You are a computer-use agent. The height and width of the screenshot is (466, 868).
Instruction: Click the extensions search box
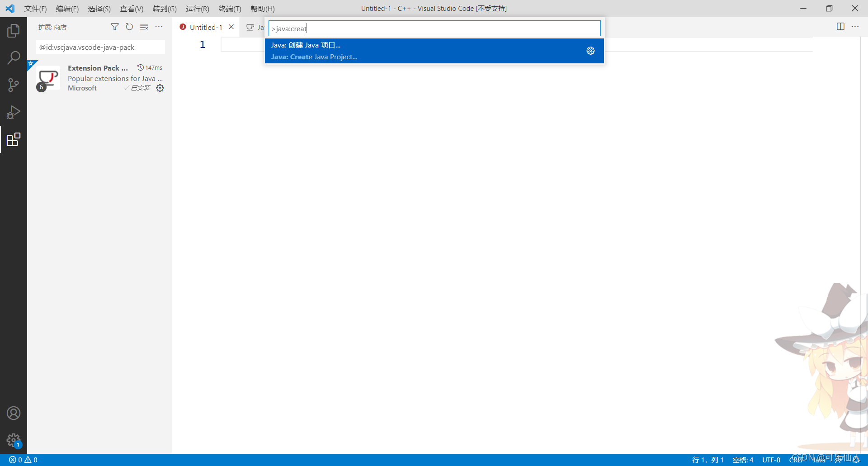100,47
